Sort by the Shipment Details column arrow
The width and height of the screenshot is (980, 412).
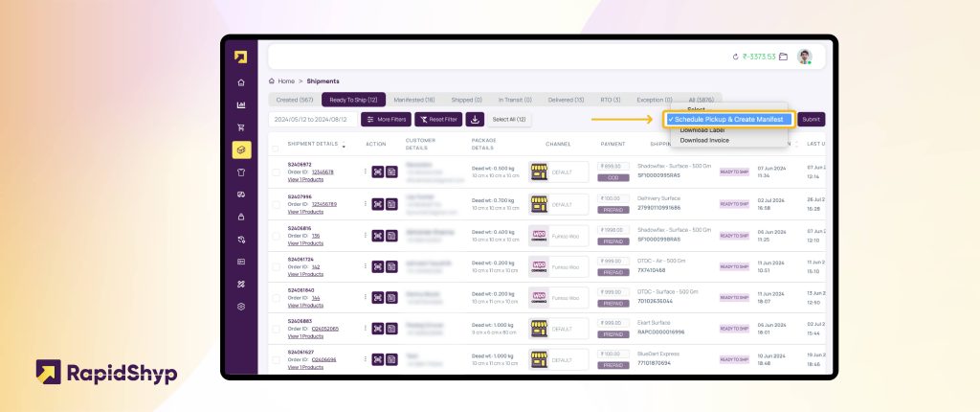coord(344,145)
